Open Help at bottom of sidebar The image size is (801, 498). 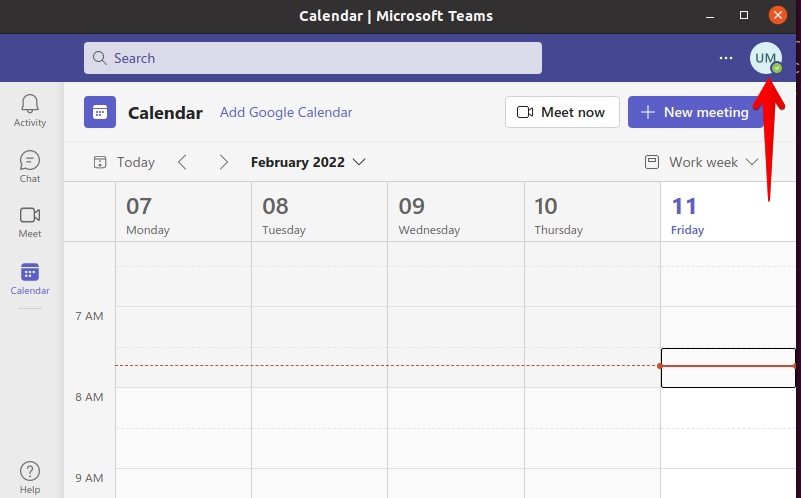(x=30, y=478)
